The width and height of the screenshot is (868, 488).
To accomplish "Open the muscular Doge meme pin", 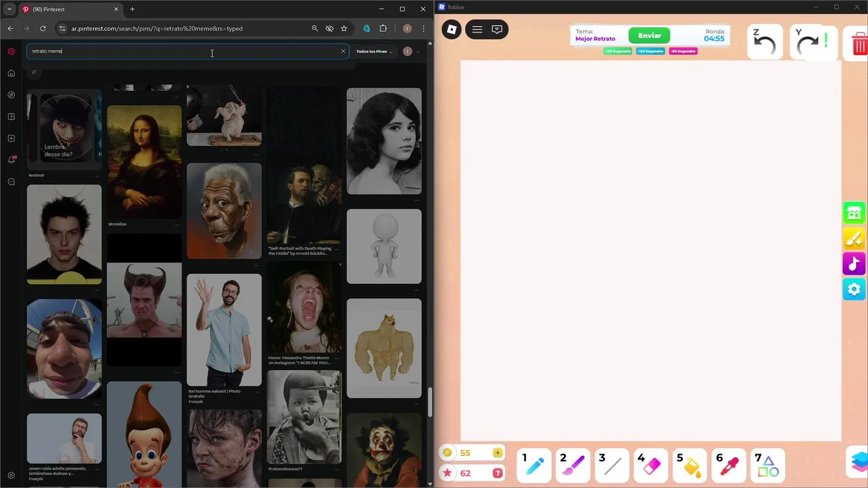I will tap(384, 348).
